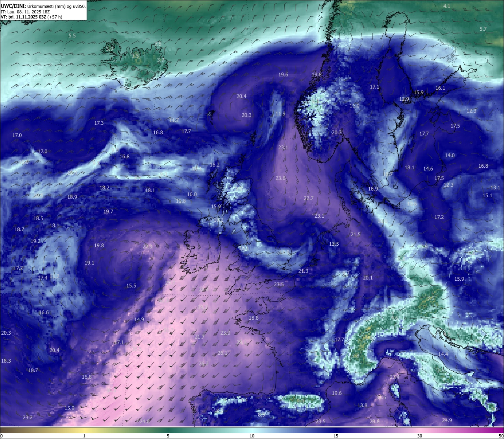Select the 21.5 value label
The height and width of the screenshot is (439, 504).
coord(356,235)
